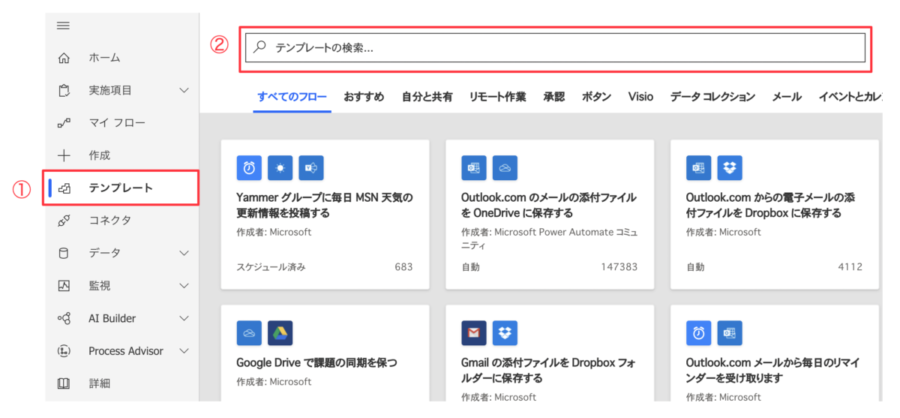Viewport: 900px width, 418px height.
Task: Open the データ コレクション tab
Action: (x=712, y=96)
